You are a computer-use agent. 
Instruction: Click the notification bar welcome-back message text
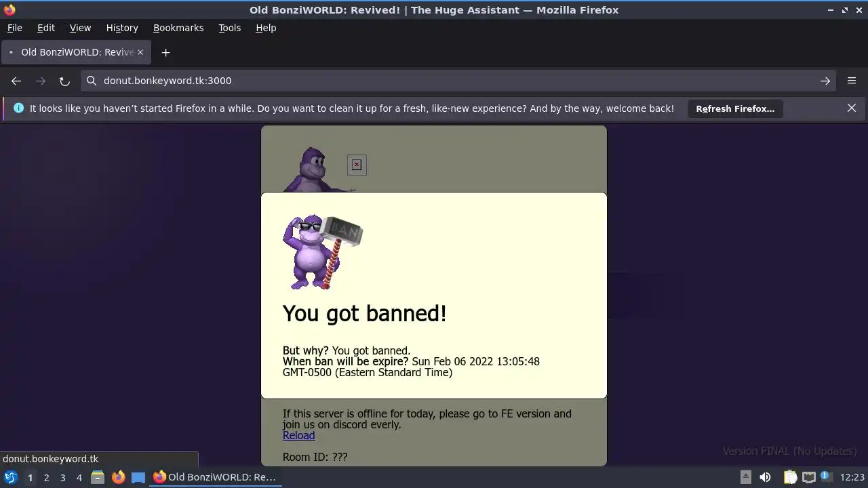coord(352,108)
